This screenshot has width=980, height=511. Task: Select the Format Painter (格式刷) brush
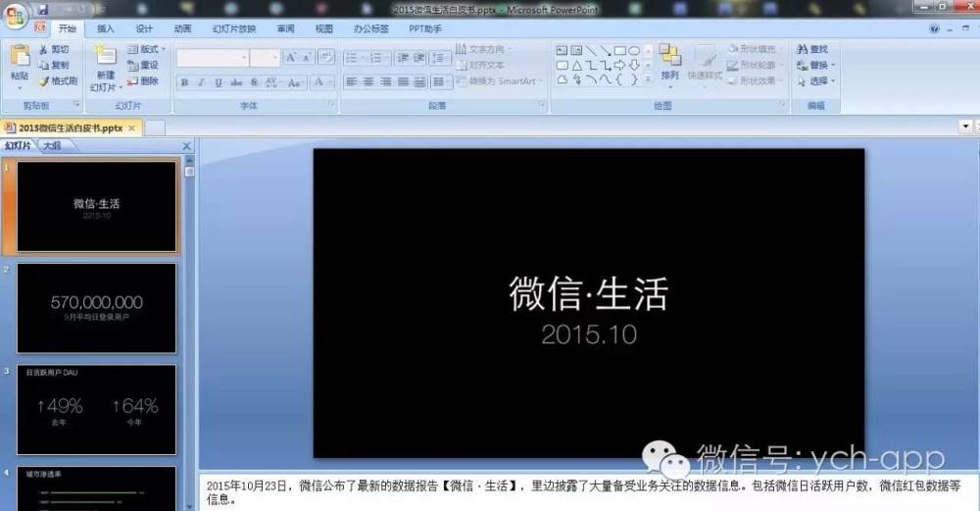(x=43, y=81)
